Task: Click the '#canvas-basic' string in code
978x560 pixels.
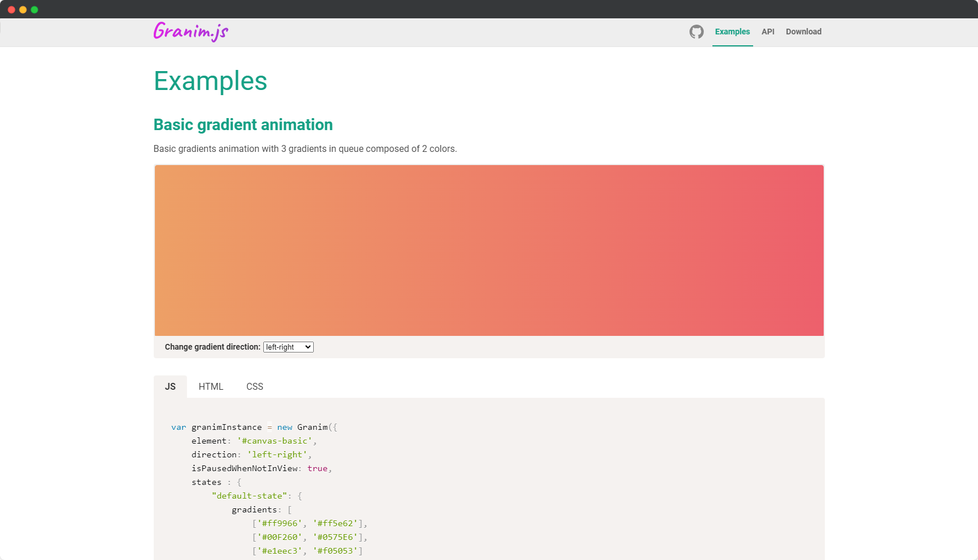Action: (x=275, y=441)
